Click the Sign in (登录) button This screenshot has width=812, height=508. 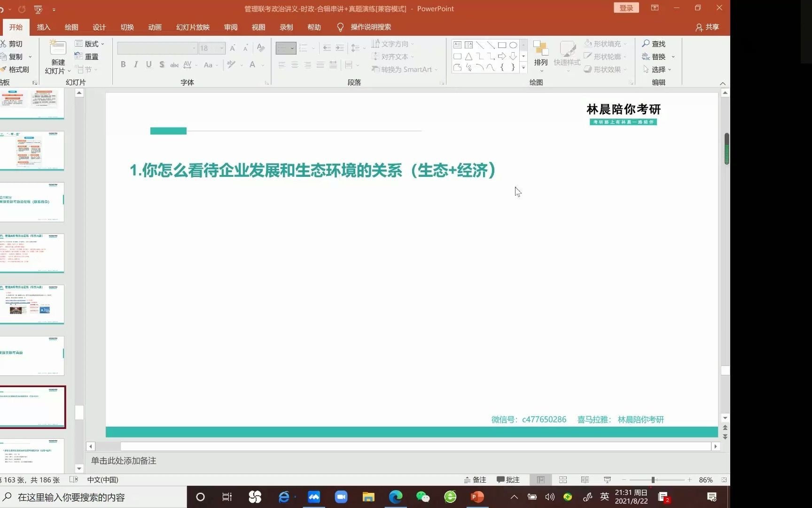pos(626,8)
